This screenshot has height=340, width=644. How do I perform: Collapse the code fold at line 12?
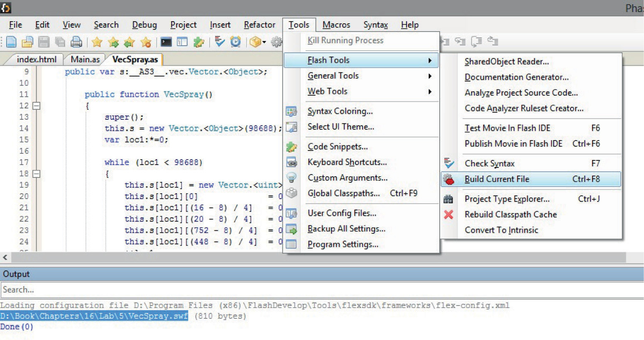[37, 106]
